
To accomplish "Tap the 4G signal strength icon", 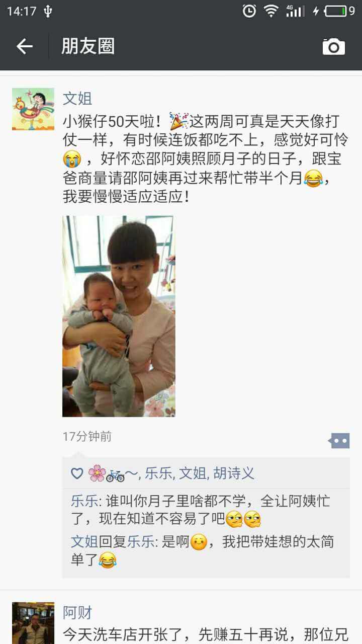I will pyautogui.click(x=296, y=11).
